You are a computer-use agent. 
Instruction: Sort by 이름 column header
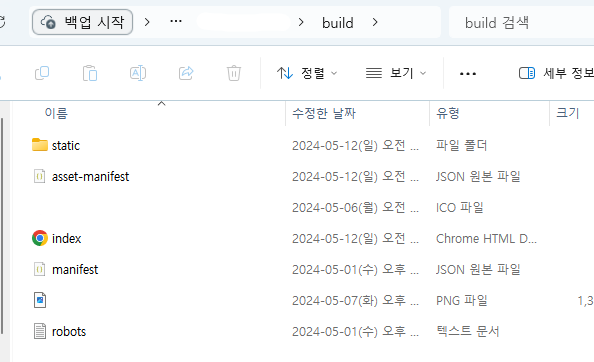pyautogui.click(x=56, y=113)
